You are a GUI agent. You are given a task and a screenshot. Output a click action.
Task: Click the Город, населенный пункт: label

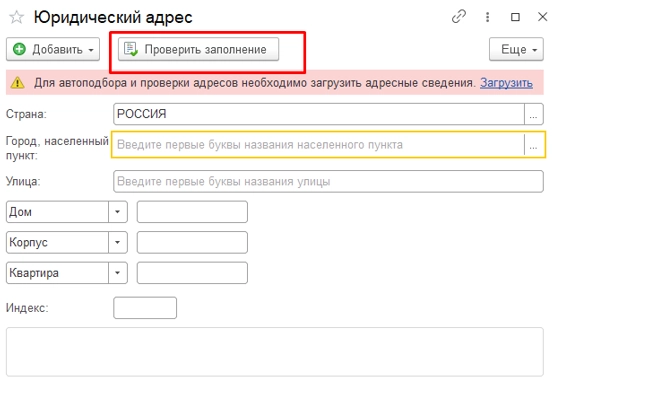point(57,148)
